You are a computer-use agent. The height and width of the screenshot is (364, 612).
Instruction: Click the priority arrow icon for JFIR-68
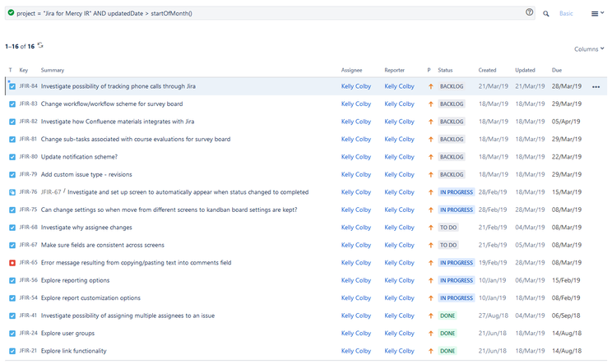(431, 228)
